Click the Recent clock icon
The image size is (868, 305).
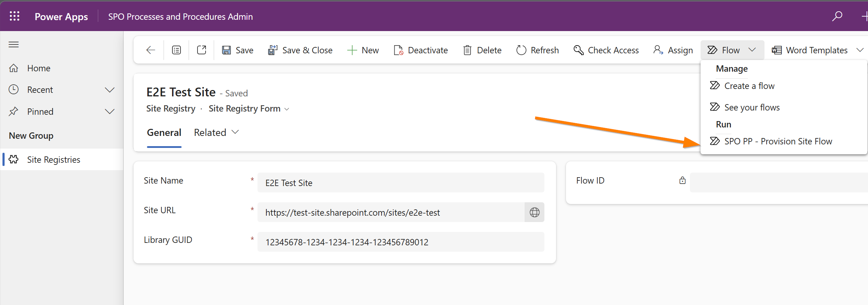[14, 90]
